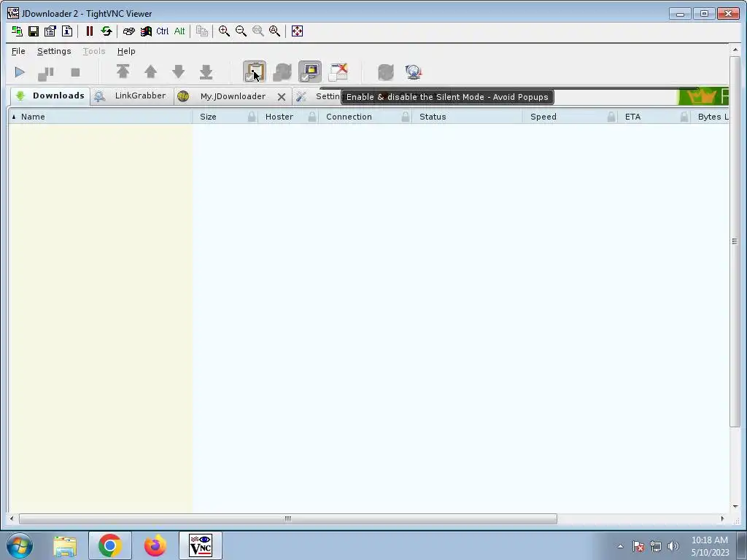Click the volume speaker tray icon

[673, 546]
